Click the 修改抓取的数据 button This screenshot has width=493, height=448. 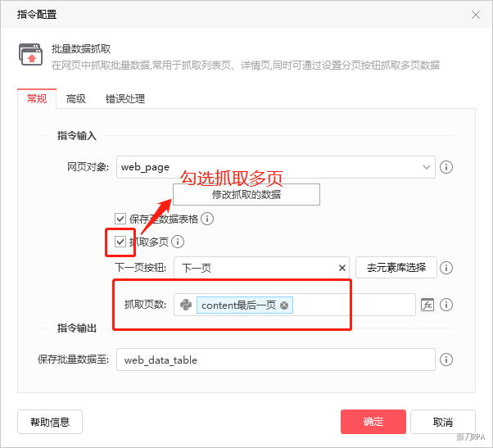246,195
